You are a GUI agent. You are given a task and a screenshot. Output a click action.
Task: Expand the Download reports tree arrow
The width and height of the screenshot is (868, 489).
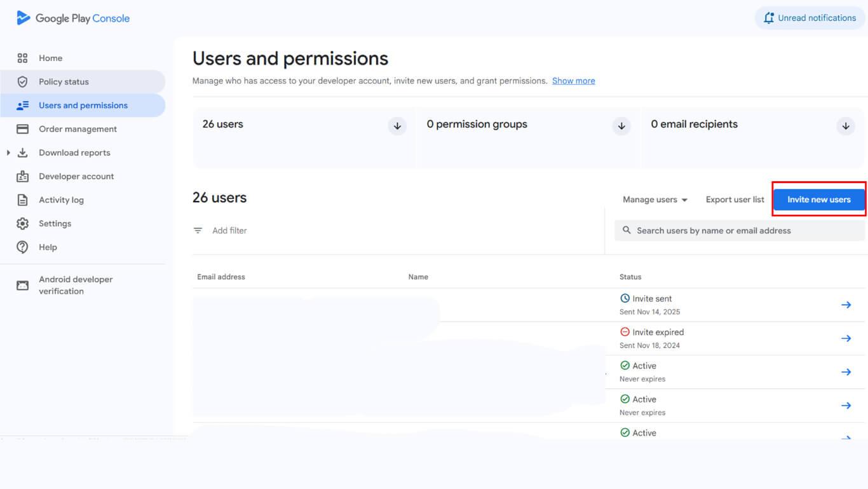8,153
